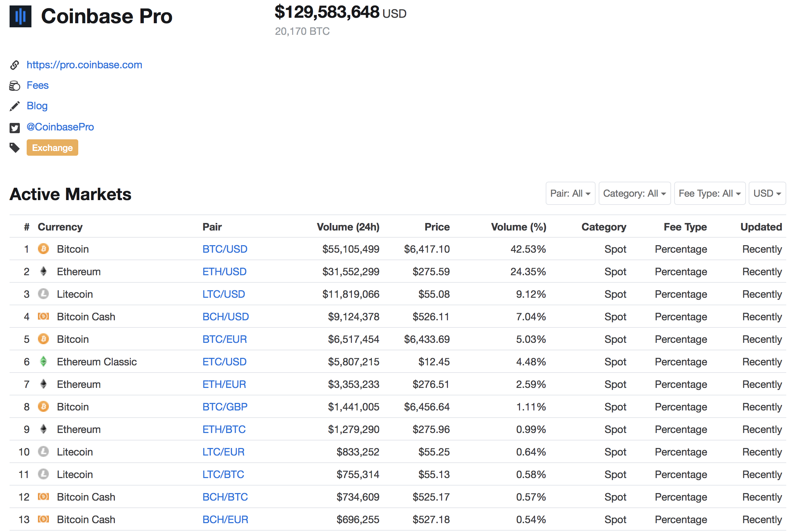Open the BCH/EUR pair link
The image size is (790, 532).
coord(225,519)
